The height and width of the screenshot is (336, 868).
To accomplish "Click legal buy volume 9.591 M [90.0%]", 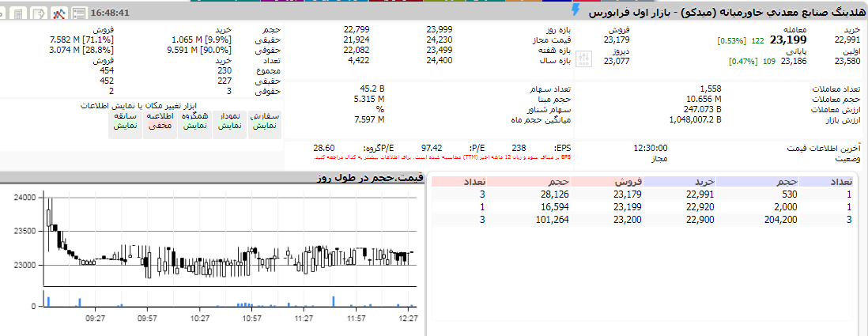I will [198, 50].
